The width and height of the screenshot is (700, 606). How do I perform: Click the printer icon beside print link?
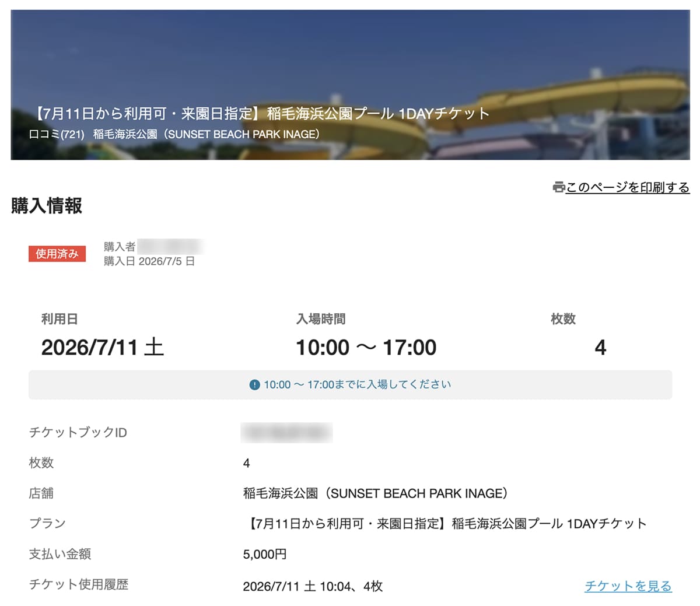click(559, 187)
